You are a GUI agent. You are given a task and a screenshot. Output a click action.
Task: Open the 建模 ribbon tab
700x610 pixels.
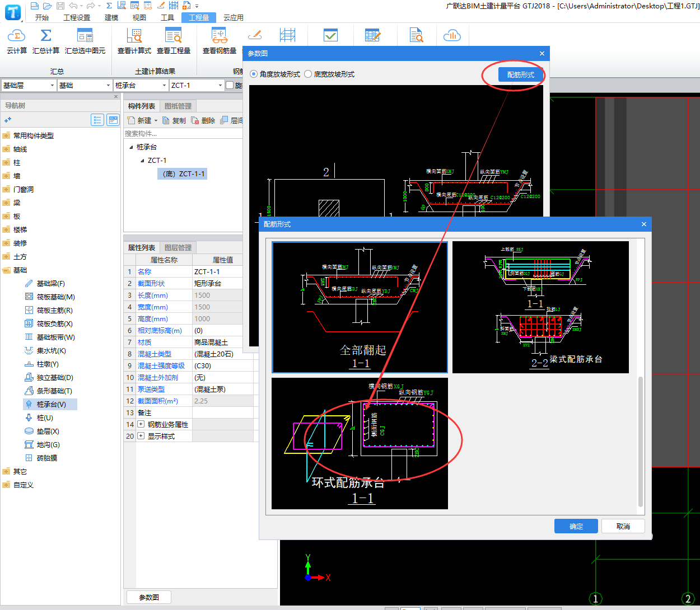coord(111,17)
